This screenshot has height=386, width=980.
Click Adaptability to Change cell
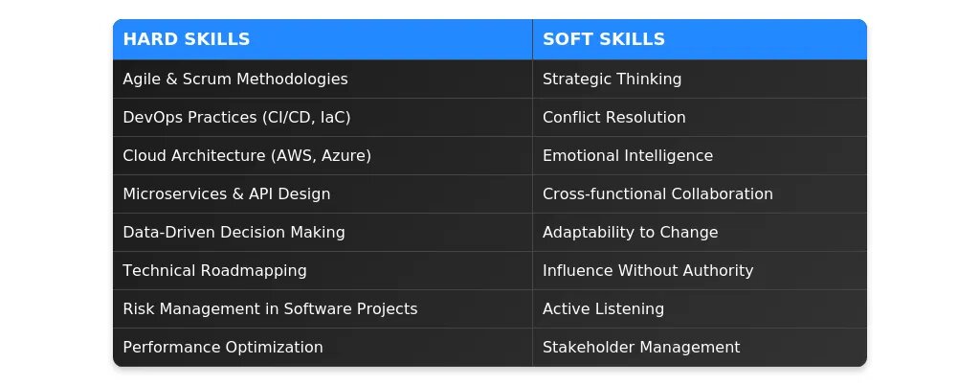[x=700, y=232]
